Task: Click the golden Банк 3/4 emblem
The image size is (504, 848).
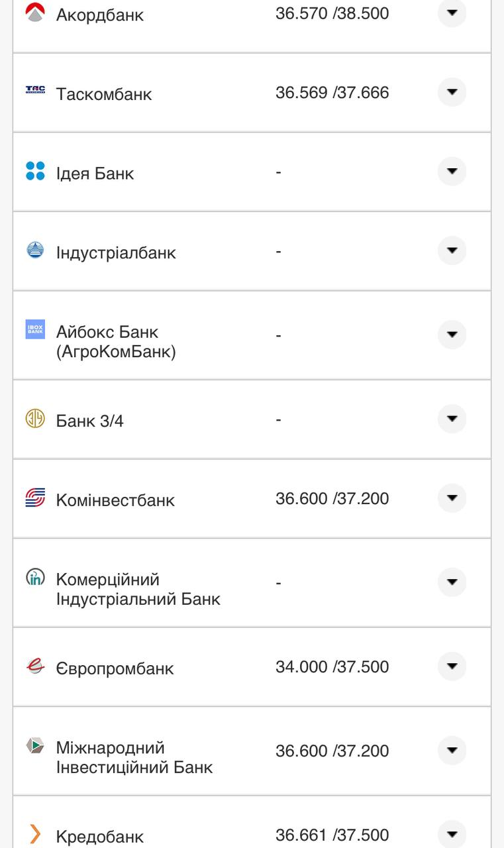Action: [34, 419]
